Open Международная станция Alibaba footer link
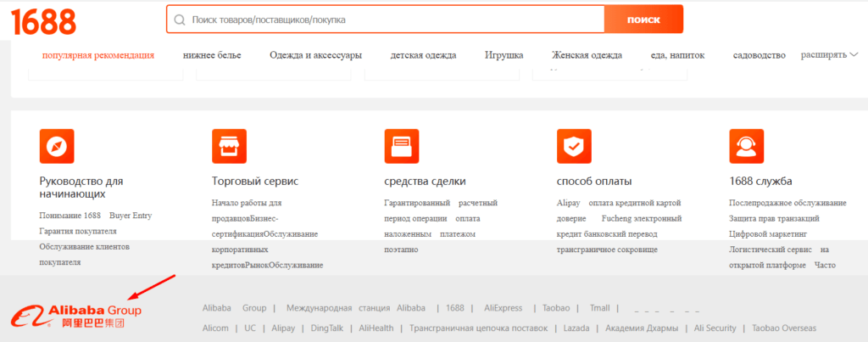Screen dimensions: 868x342 pyautogui.click(x=356, y=308)
